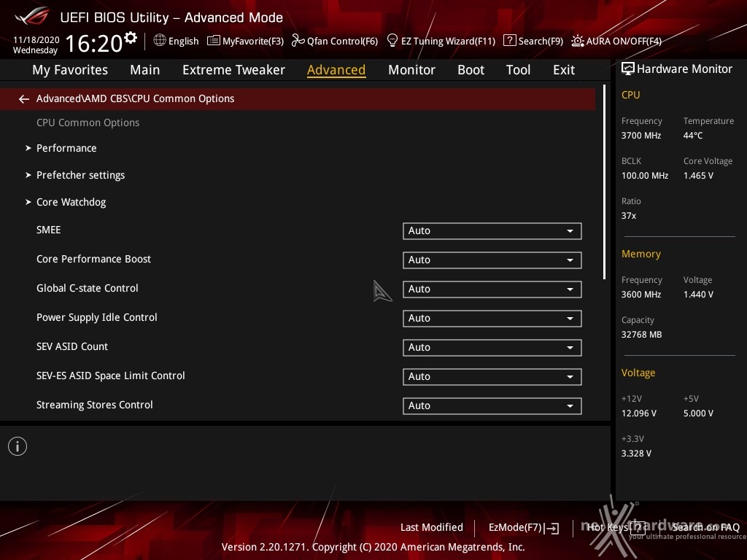Select the SMEE setting label
Image resolution: width=747 pixels, height=560 pixels.
(49, 230)
